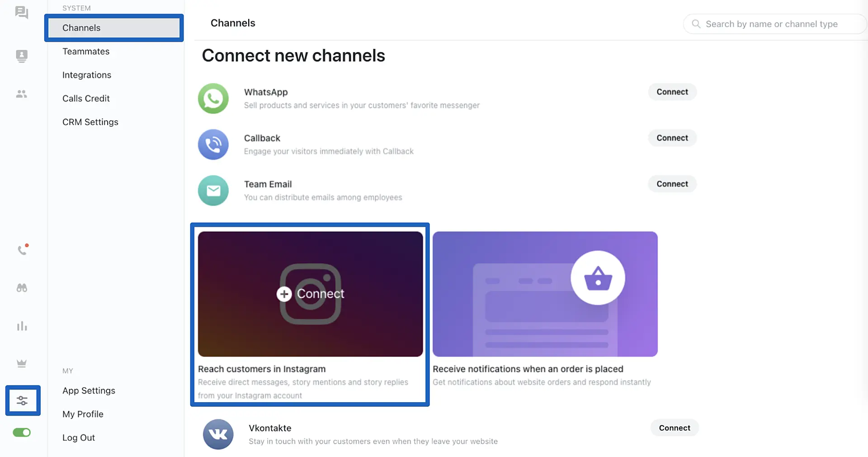The height and width of the screenshot is (457, 868).
Task: Toggle the green online status switch
Action: 22,433
